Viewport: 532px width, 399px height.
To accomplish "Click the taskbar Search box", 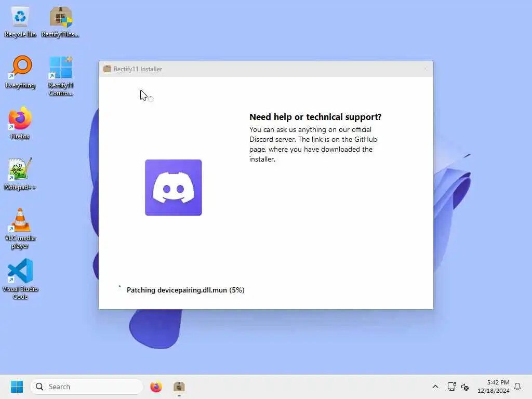I will pos(87,387).
